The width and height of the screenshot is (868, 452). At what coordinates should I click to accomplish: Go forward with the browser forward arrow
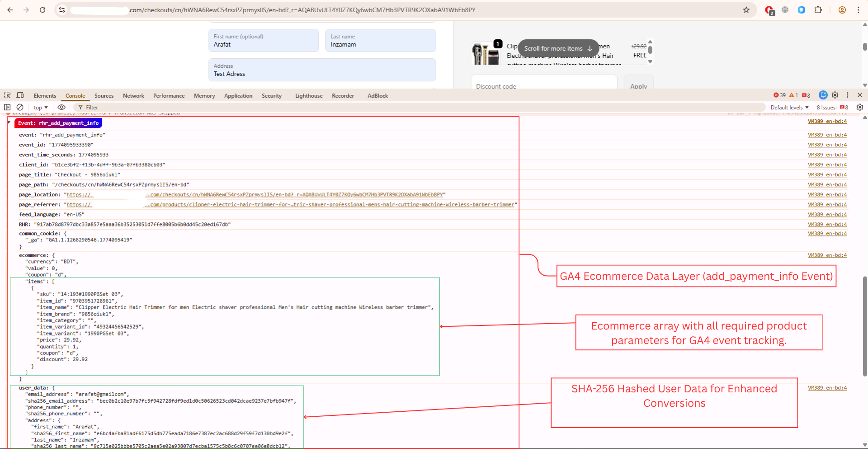tap(26, 10)
